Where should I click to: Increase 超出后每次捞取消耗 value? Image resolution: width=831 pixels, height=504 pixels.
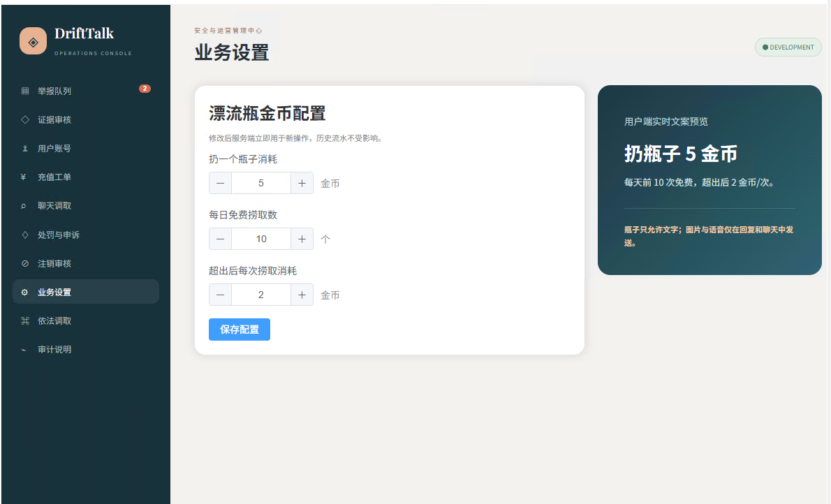point(302,295)
